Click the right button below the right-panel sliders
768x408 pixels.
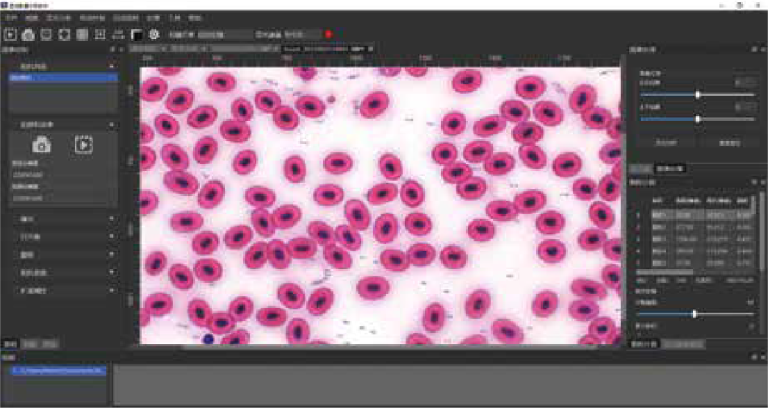point(727,143)
